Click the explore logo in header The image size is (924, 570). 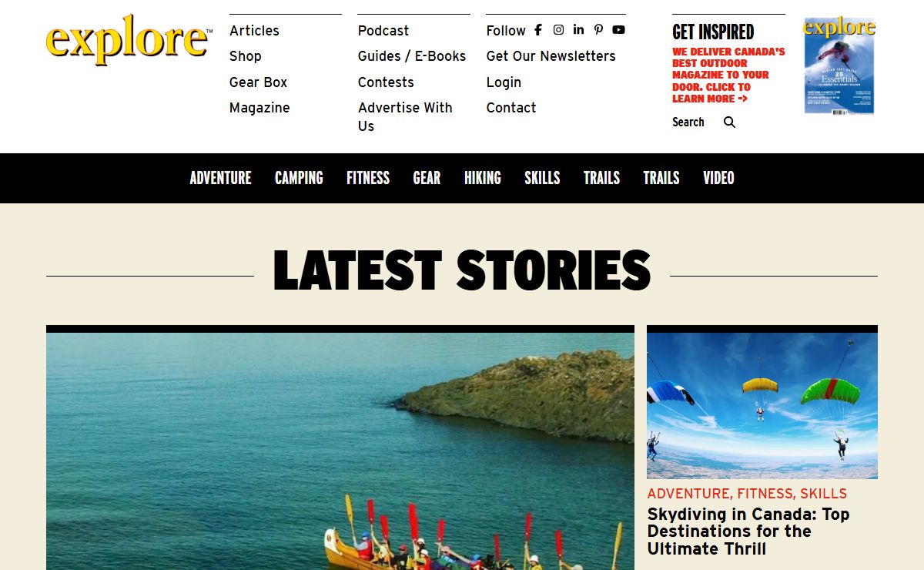tap(129, 40)
